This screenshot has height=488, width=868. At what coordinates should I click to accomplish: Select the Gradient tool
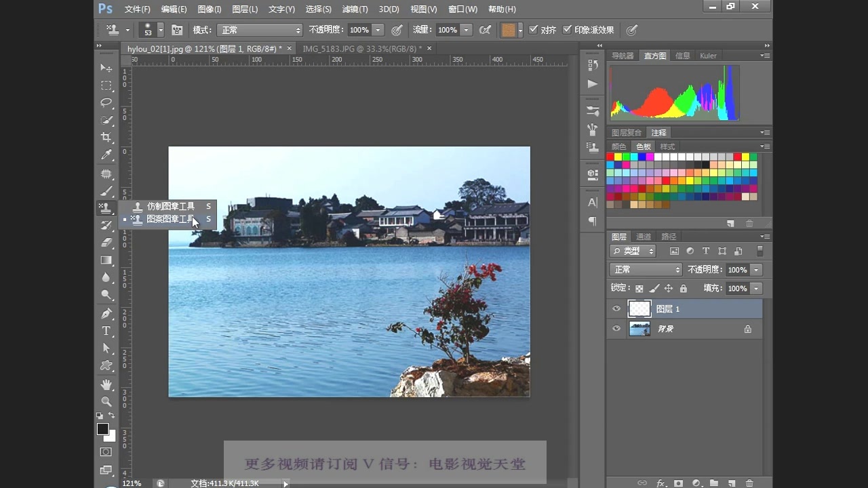[x=106, y=260]
